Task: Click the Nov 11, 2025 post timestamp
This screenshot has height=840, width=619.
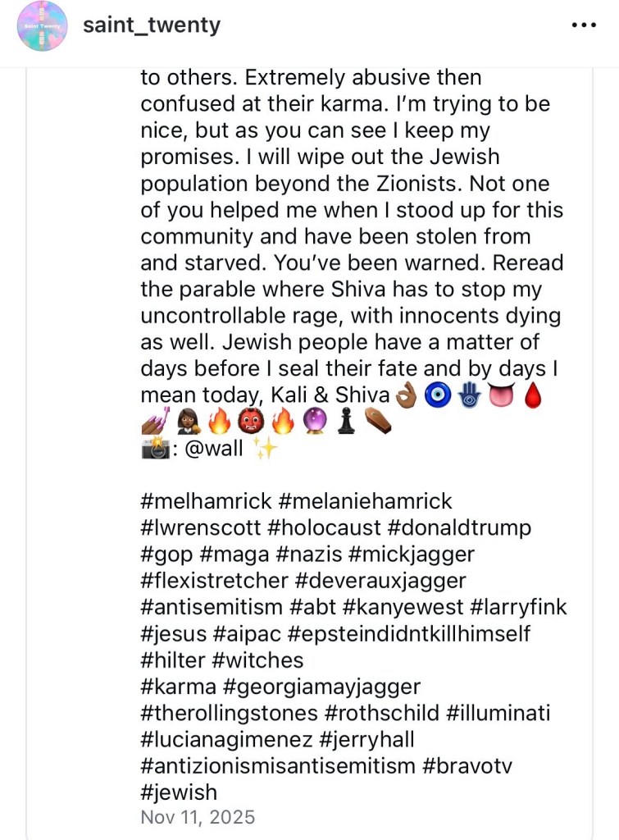Action: click(x=198, y=817)
